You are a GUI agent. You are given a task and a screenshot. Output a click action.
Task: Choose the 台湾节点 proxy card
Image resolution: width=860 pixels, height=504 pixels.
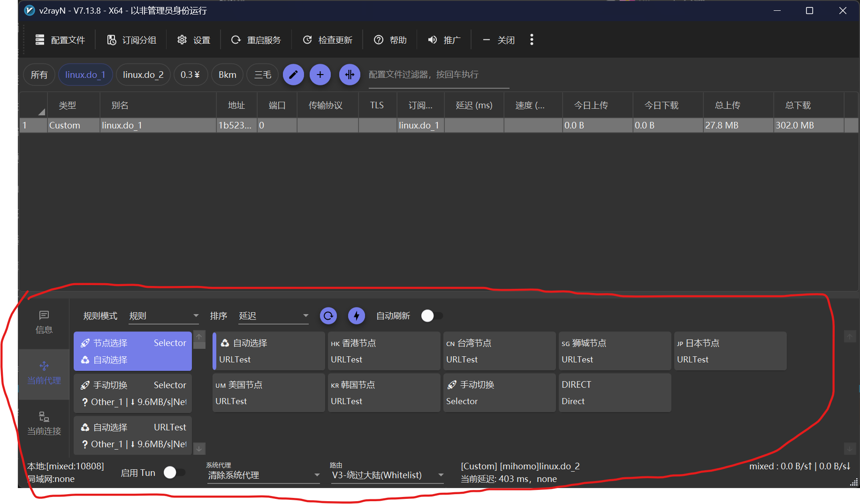click(499, 351)
